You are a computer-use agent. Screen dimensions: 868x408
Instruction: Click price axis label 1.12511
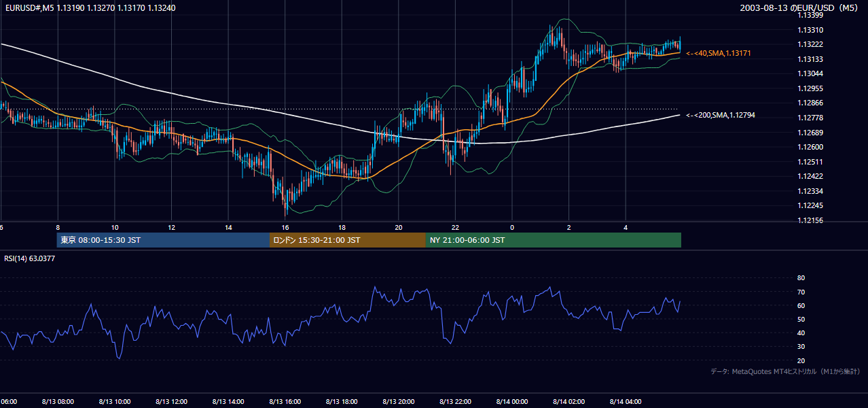pyautogui.click(x=810, y=162)
